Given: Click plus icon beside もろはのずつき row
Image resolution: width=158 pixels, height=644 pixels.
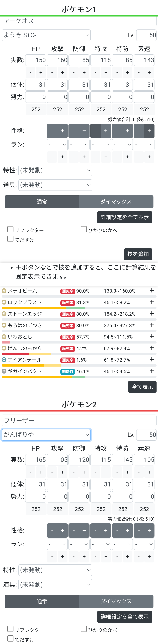Looking at the screenshot, I should [x=151, y=325].
